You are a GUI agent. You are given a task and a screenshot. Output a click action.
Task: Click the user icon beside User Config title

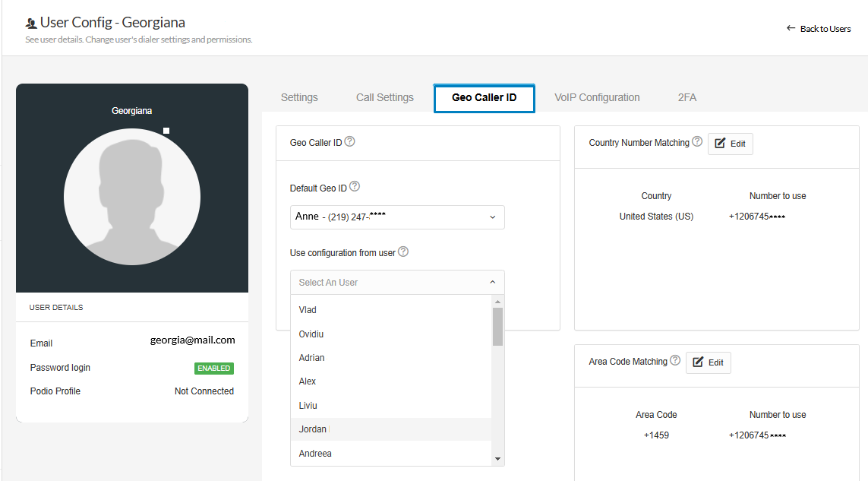31,24
